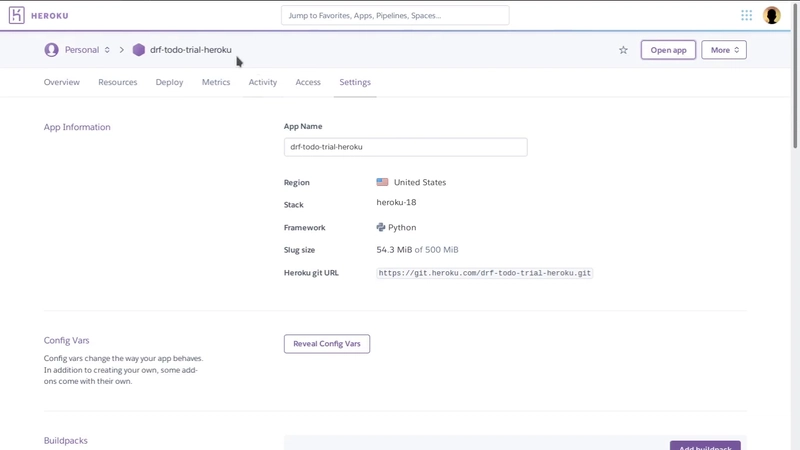Switch to the Deploy tab

169,82
